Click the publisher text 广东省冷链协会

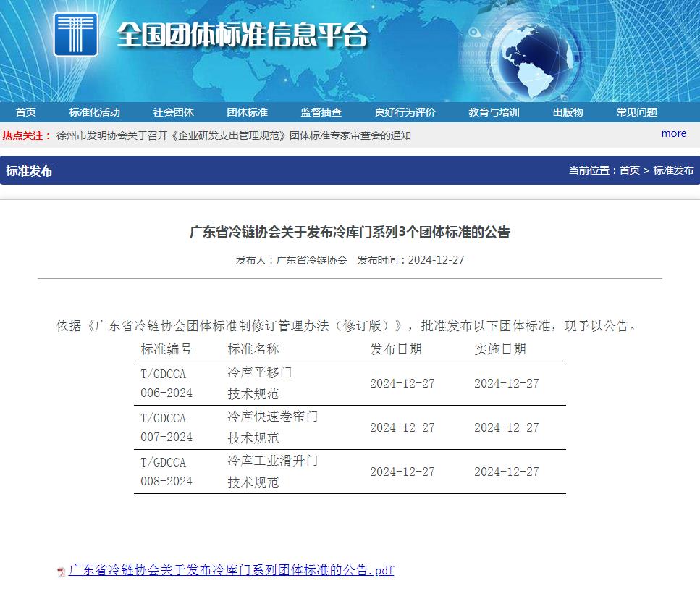[311, 260]
